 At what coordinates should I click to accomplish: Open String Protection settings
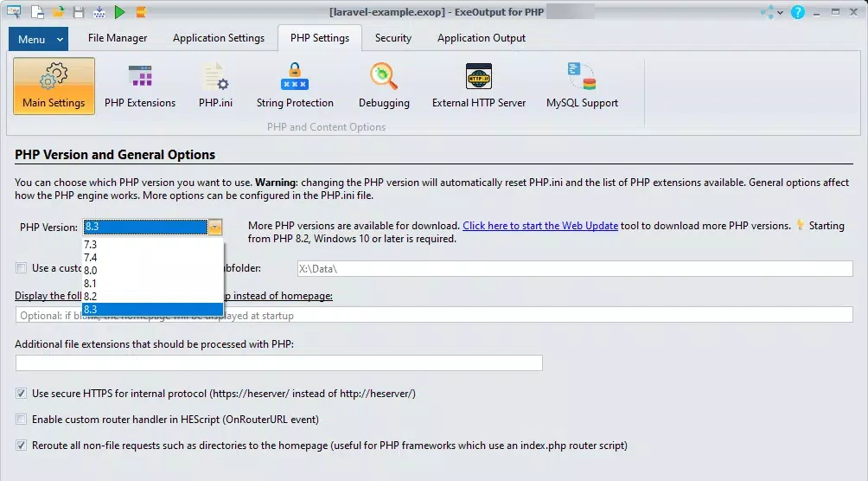click(295, 86)
